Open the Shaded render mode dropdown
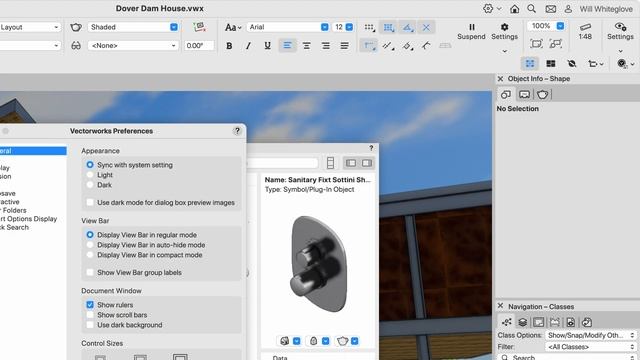The height and width of the screenshot is (360, 640). coord(133,27)
